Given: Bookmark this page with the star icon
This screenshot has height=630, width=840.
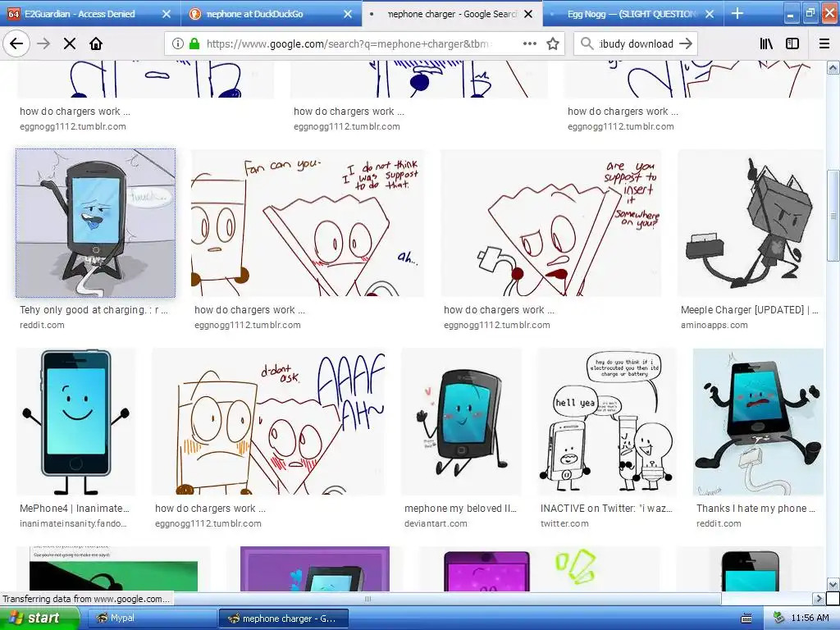Looking at the screenshot, I should pyautogui.click(x=553, y=43).
